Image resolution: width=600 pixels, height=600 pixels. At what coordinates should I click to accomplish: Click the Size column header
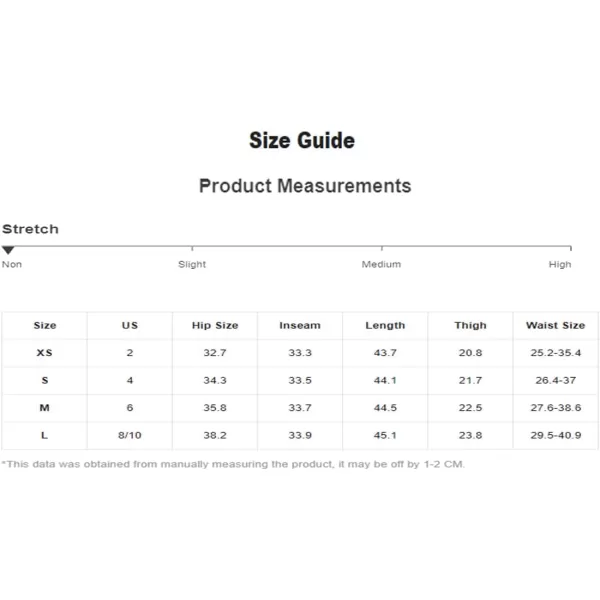[x=45, y=325]
